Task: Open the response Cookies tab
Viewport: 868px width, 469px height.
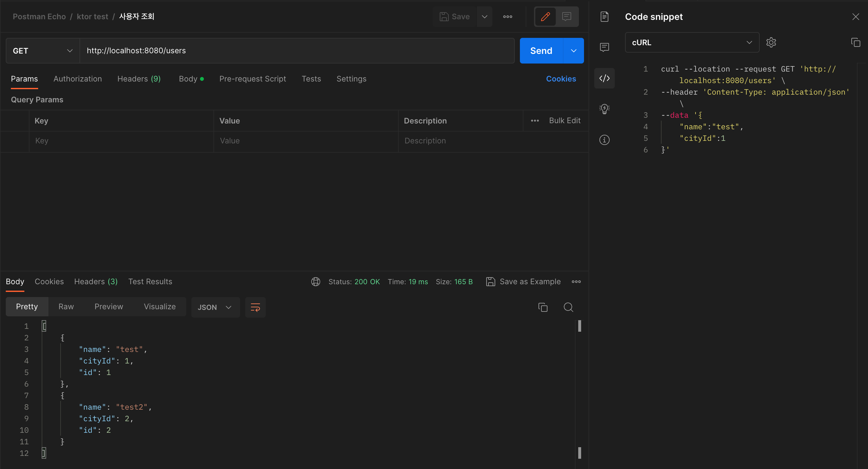Action: [49, 282]
